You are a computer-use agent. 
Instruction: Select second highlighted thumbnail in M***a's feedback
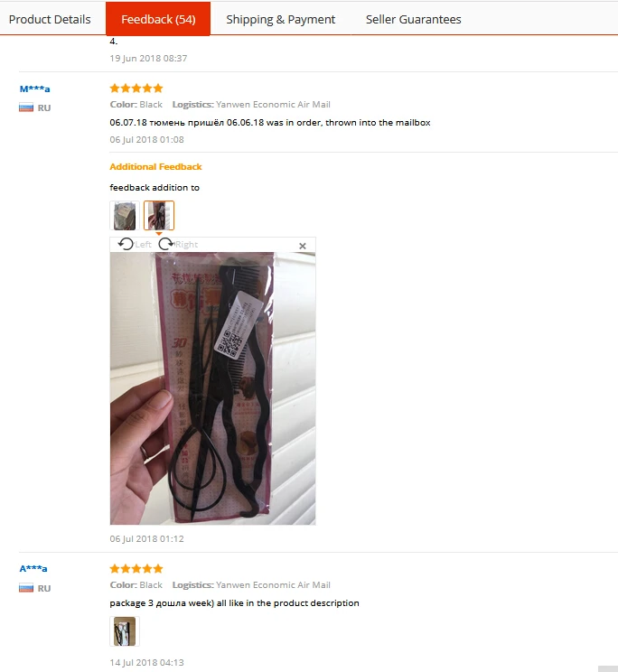159,216
